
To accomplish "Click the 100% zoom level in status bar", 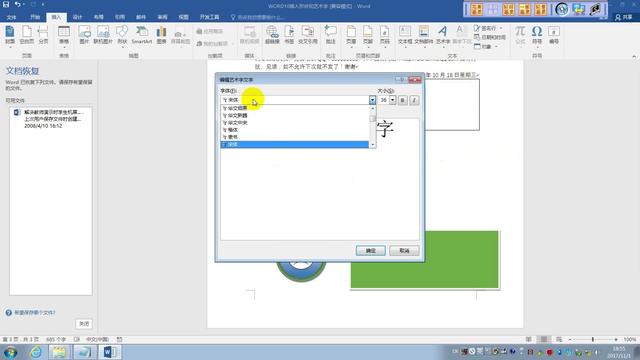I will (629, 340).
